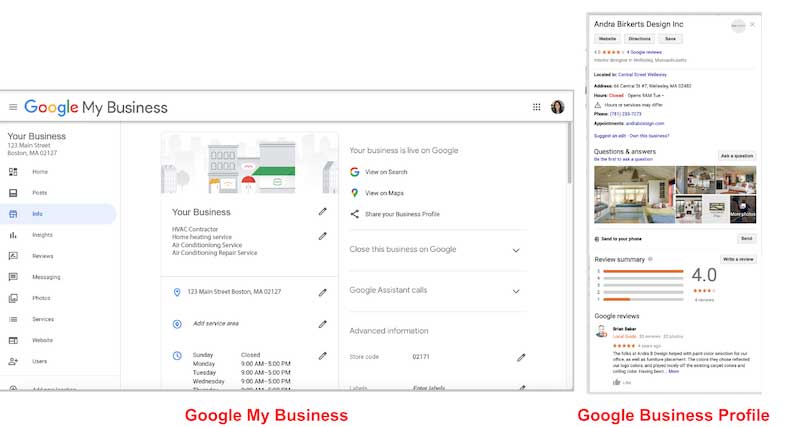Screen dimensions: 787x427
Task: Edit business hours with the pencil icon
Action: click(323, 356)
